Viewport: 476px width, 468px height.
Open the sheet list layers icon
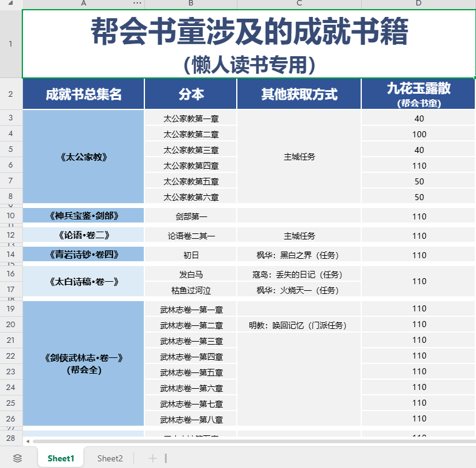click(x=18, y=458)
